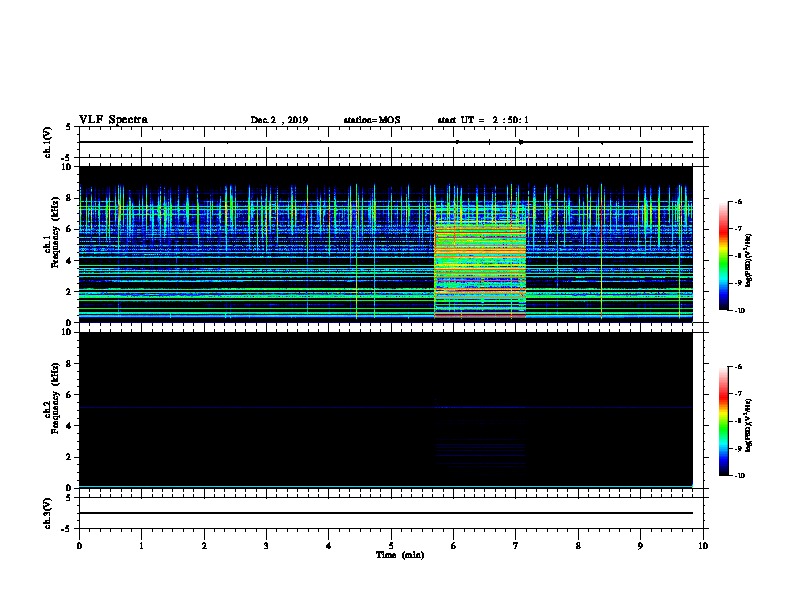Click the 'ch.1(V)' axis label

[48, 142]
